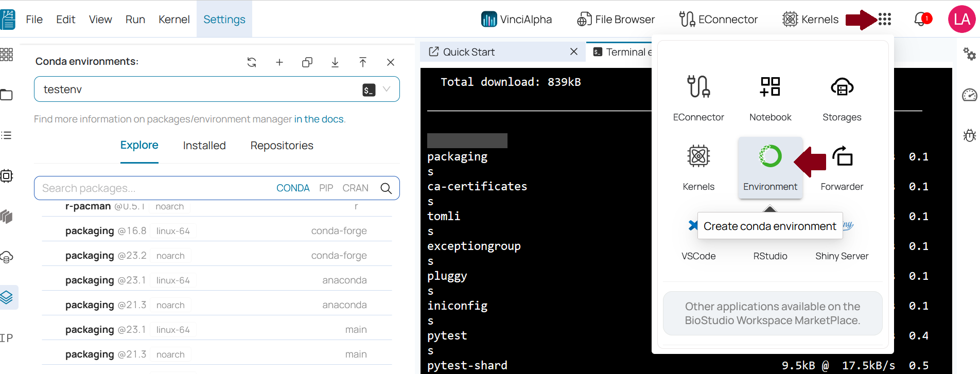Open left sidebar chip kernels icon
This screenshot has width=980, height=374.
[x=6, y=176]
